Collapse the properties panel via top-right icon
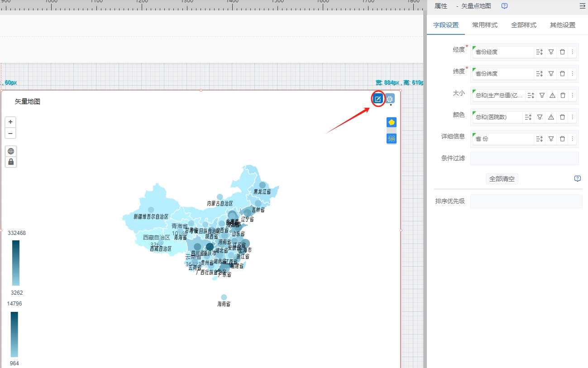The width and height of the screenshot is (588, 368). point(582,6)
